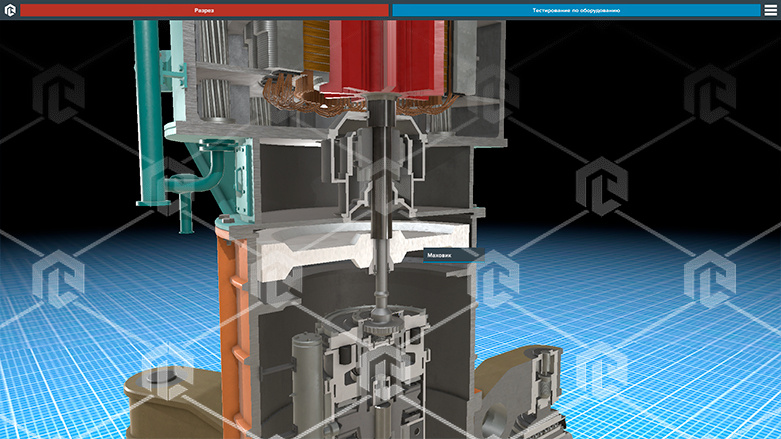The height and width of the screenshot is (439, 781).
Task: Open the hamburger menu icon
Action: pyautogui.click(x=771, y=10)
